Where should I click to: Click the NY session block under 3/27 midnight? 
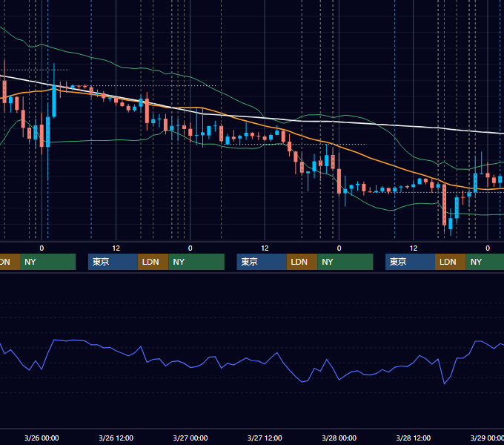click(x=196, y=262)
